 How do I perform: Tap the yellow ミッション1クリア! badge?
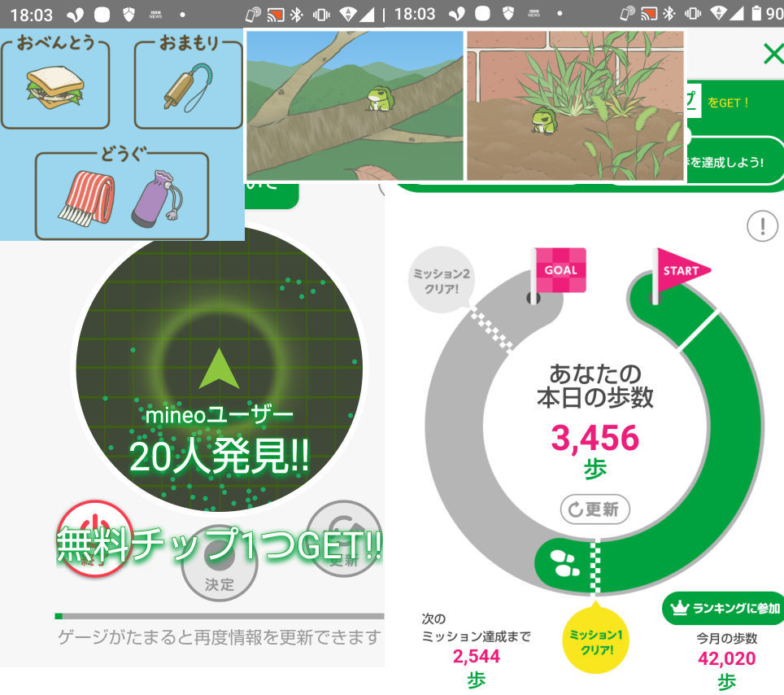[595, 642]
